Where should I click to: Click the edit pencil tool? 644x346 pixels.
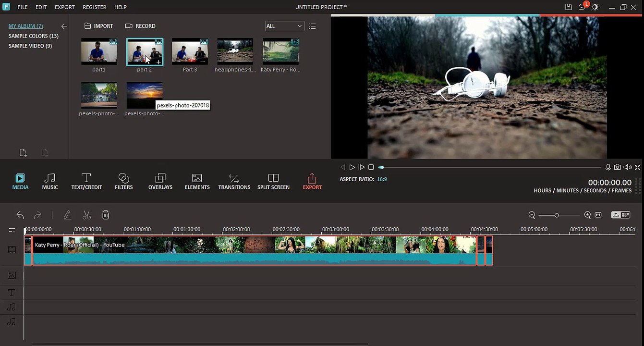click(67, 215)
